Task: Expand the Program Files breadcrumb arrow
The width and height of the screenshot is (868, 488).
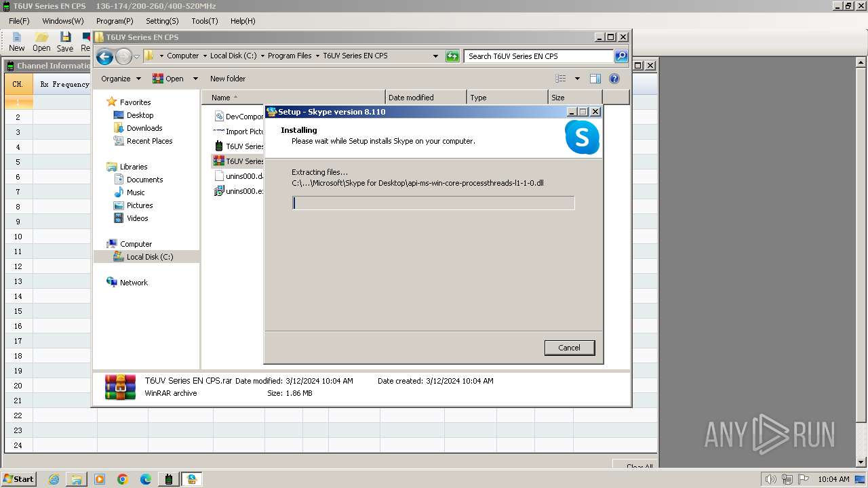Action: [x=317, y=56]
